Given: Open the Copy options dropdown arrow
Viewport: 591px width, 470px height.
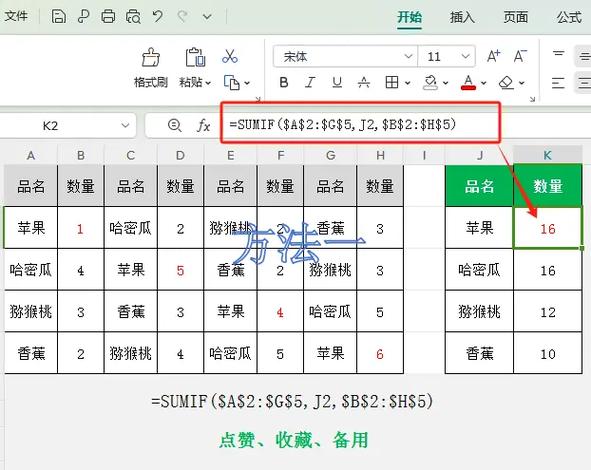Looking at the screenshot, I should click(247, 83).
